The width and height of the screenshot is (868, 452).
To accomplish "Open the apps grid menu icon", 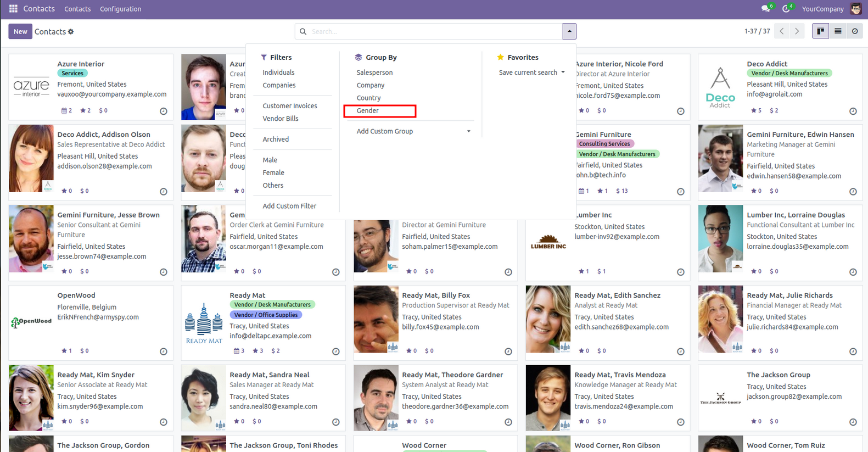I will pos(13,9).
